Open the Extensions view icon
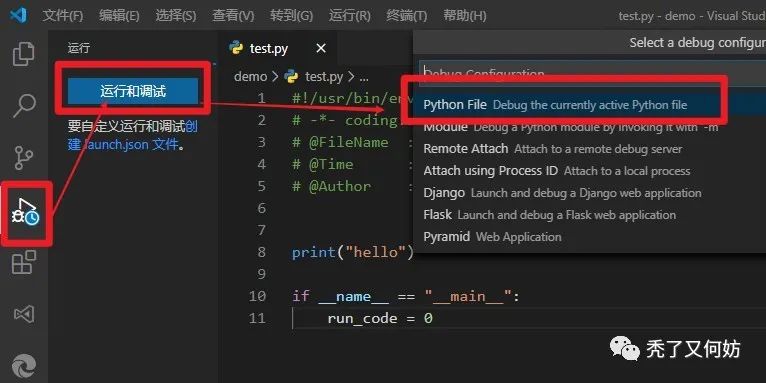This screenshot has height=383, width=766. (x=23, y=262)
